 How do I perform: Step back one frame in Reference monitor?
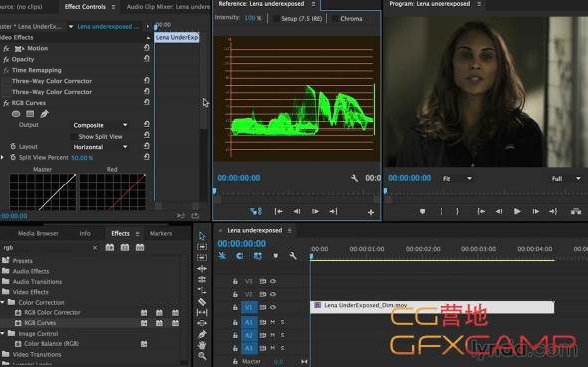[297, 211]
